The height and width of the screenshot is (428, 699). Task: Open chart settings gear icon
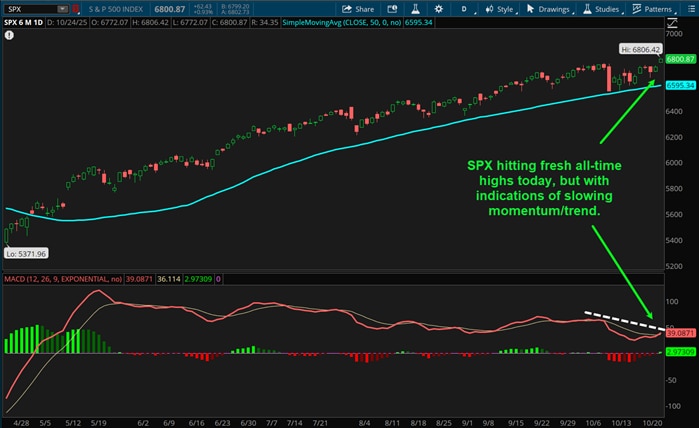[x=439, y=9]
